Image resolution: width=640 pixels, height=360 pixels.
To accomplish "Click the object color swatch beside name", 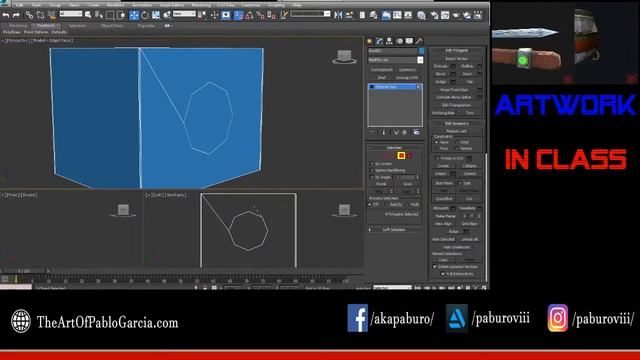I will [x=421, y=51].
